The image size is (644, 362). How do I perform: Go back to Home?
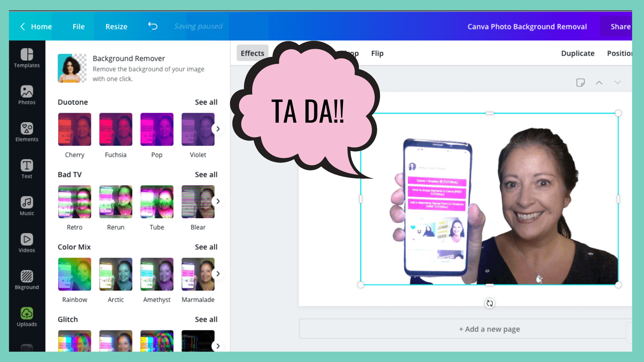[x=41, y=26]
